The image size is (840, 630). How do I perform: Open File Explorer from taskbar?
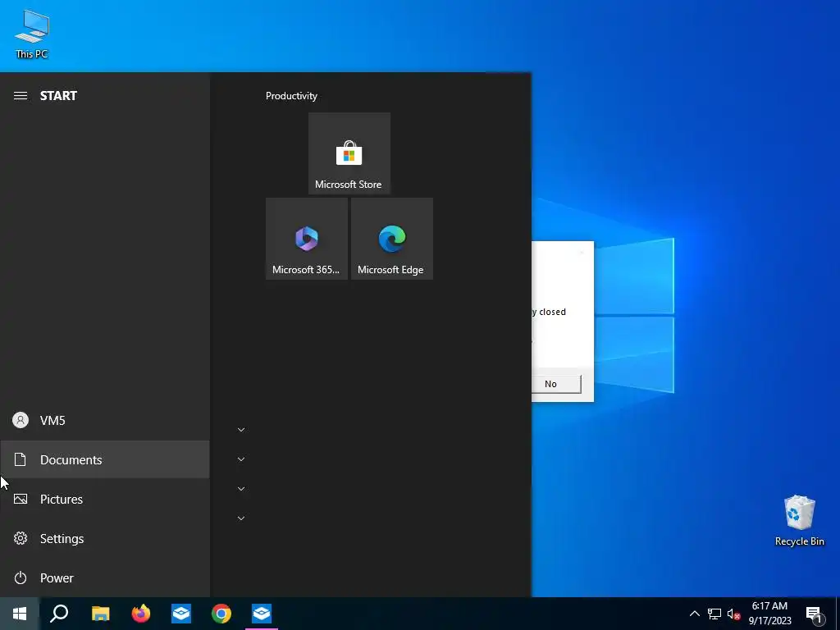pyautogui.click(x=100, y=614)
